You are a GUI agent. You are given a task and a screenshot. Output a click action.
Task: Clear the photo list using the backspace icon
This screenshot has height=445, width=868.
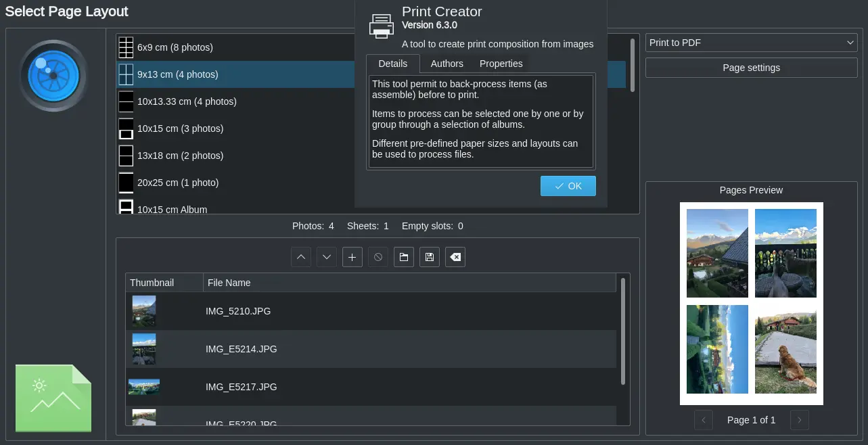455,257
